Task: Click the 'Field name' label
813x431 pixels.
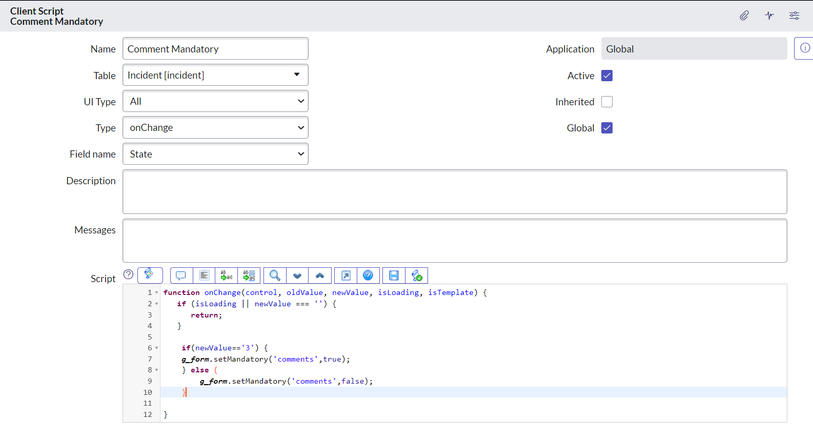Action: point(92,154)
